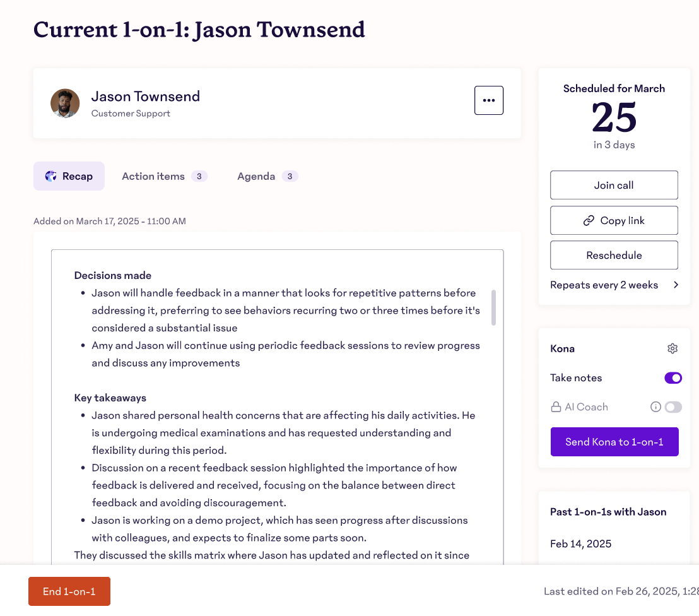Viewport: 699px width, 616px height.
Task: Select the Recap tab
Action: [x=69, y=176]
